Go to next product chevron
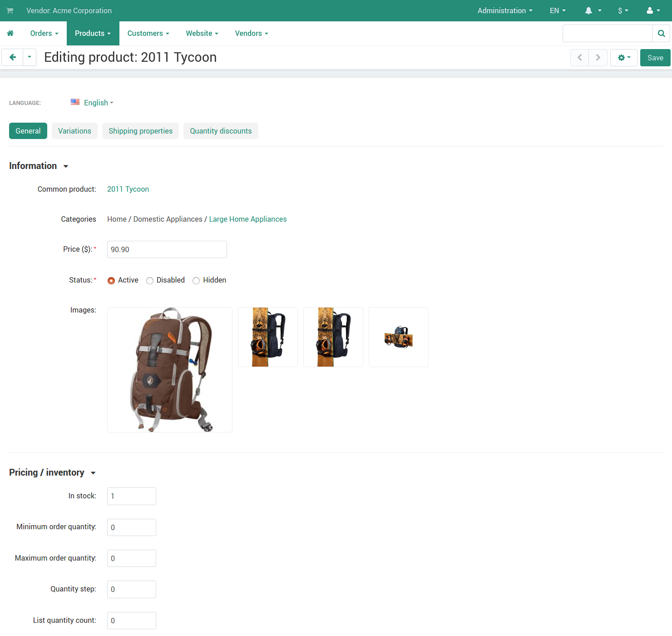This screenshot has width=672, height=636. (598, 58)
